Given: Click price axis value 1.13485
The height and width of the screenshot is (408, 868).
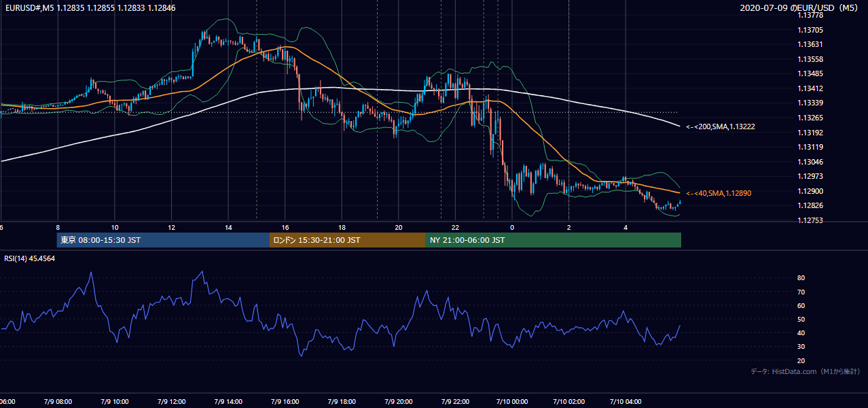Looking at the screenshot, I should point(810,73).
